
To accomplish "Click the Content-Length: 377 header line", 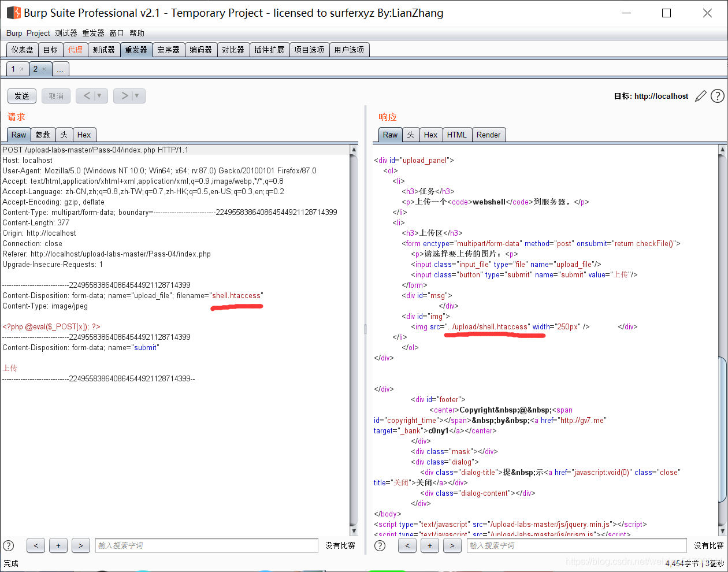I will point(36,222).
